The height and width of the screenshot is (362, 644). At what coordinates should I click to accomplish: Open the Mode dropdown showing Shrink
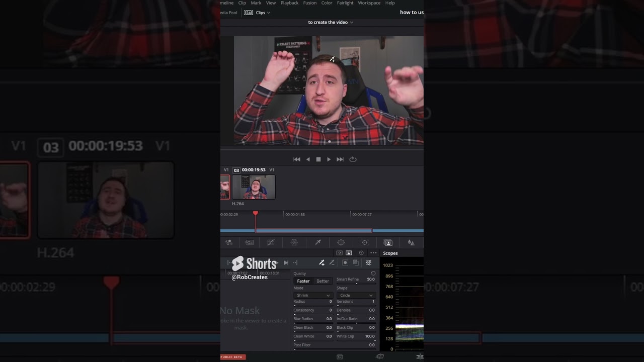(x=313, y=295)
